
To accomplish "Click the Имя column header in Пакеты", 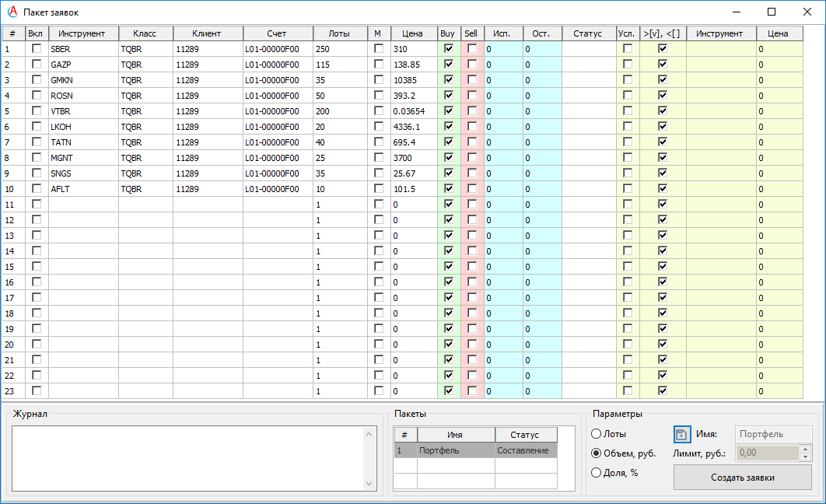I will click(x=456, y=435).
